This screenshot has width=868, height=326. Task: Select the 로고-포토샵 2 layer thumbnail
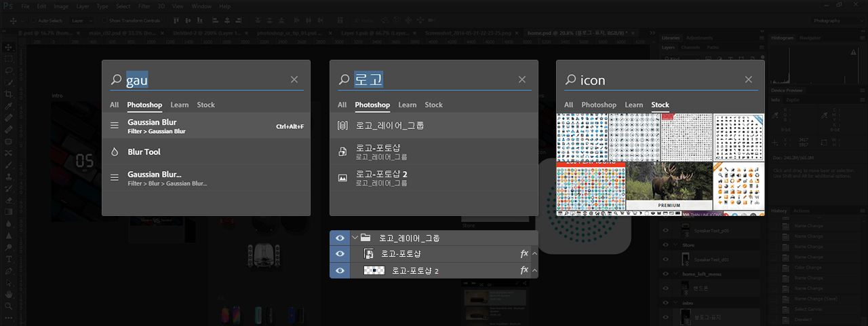pyautogui.click(x=374, y=270)
